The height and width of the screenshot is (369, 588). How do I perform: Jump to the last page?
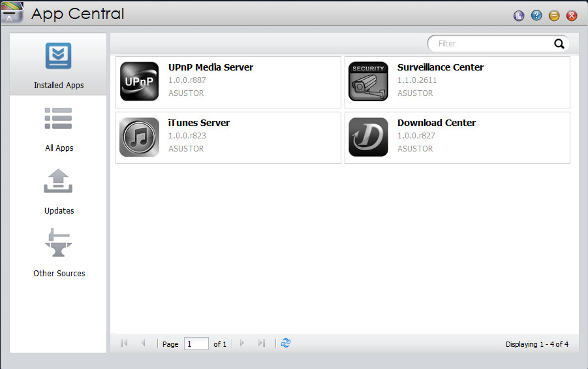click(x=261, y=343)
